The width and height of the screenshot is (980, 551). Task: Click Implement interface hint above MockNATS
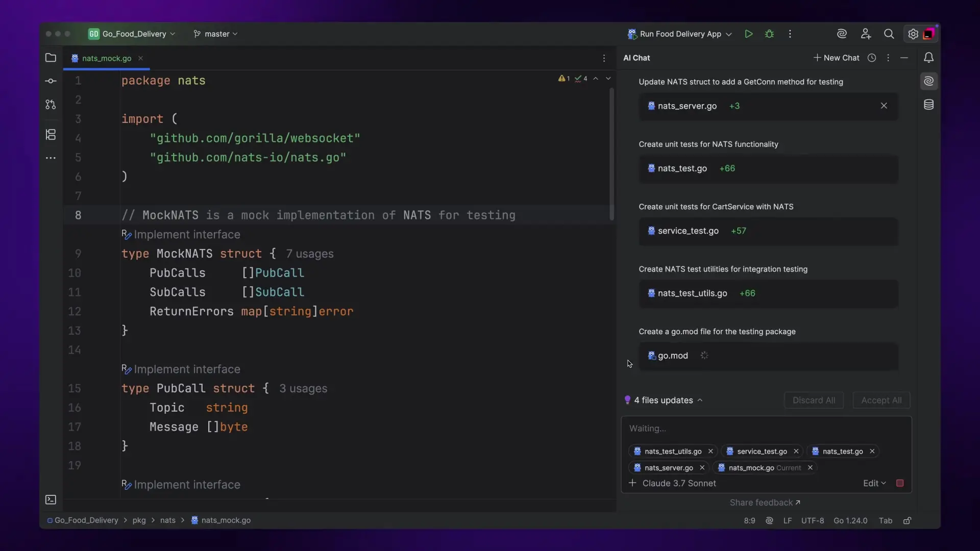(181, 235)
